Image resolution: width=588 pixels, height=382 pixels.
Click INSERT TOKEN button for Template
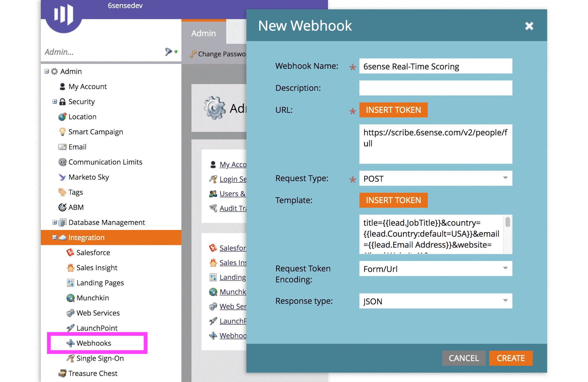[393, 200]
